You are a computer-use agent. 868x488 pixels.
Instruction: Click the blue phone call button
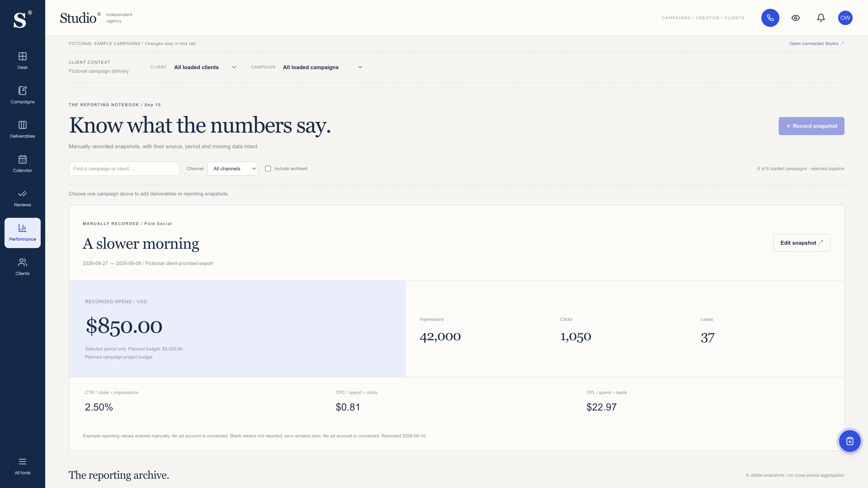pos(770,18)
